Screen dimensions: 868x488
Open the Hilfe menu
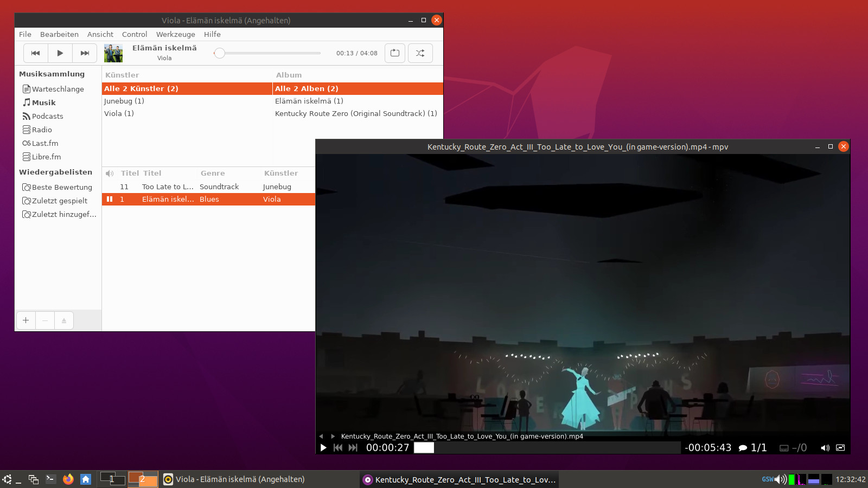tap(212, 34)
